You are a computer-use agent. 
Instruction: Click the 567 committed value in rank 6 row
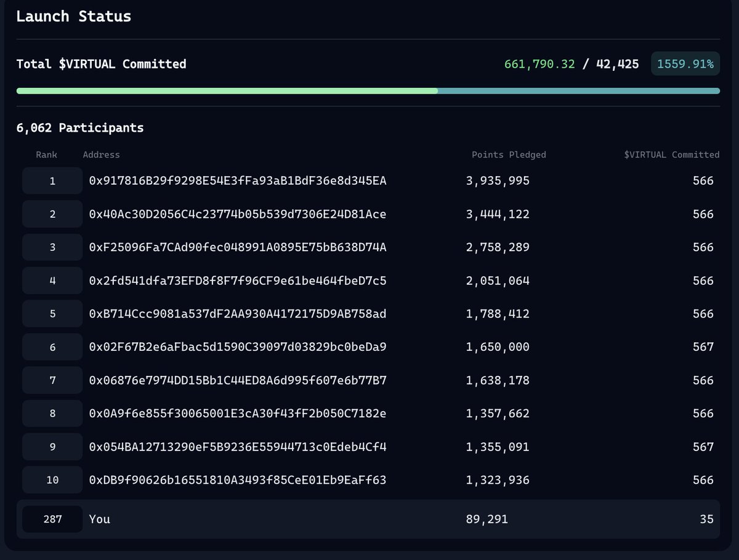[x=703, y=347]
